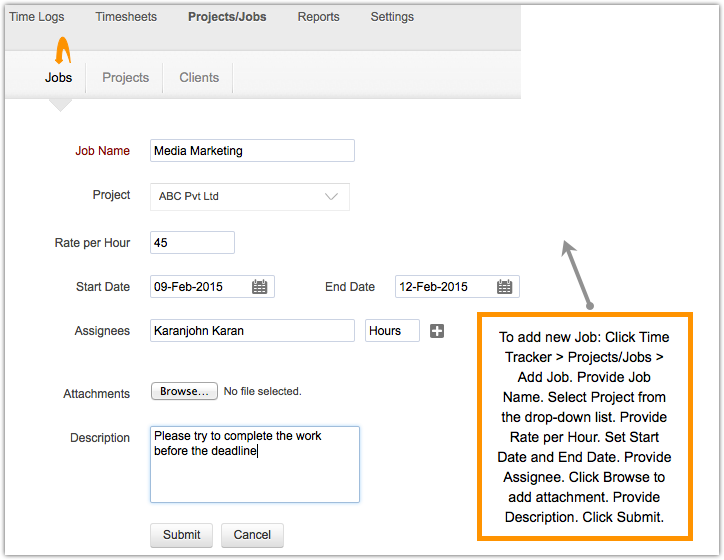Switch to the Clients sub-tab
Viewport: 724px width, 560px height.
[200, 78]
